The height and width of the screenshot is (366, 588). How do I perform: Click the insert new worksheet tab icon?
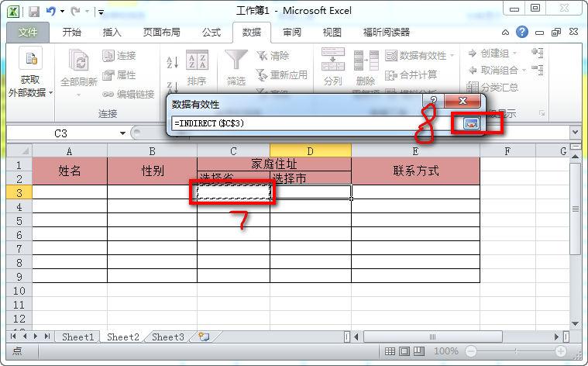coord(204,337)
